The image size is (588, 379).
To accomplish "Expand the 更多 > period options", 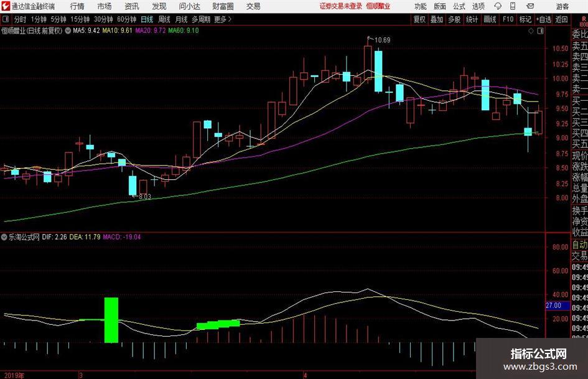I will pyautogui.click(x=223, y=19).
